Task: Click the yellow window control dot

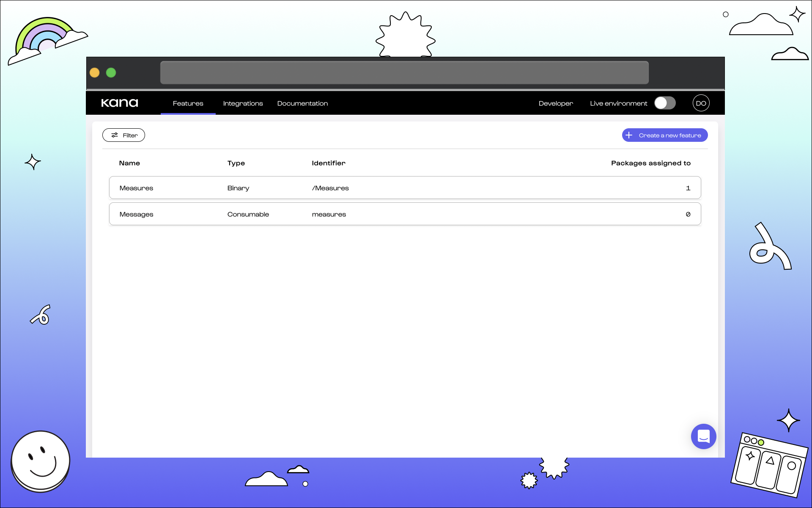Action: pos(95,73)
